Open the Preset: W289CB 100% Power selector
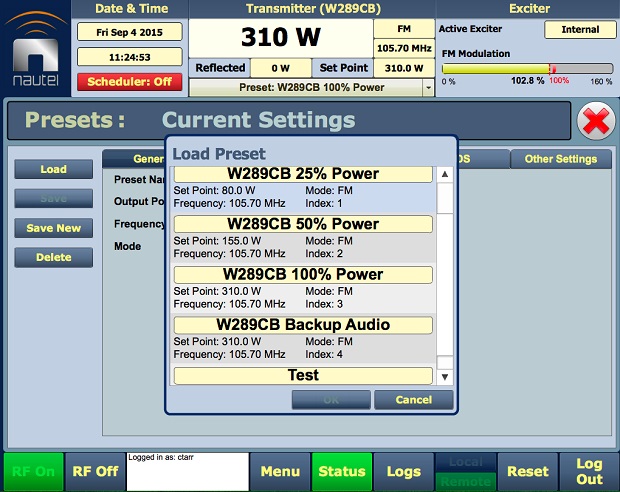 312,88
